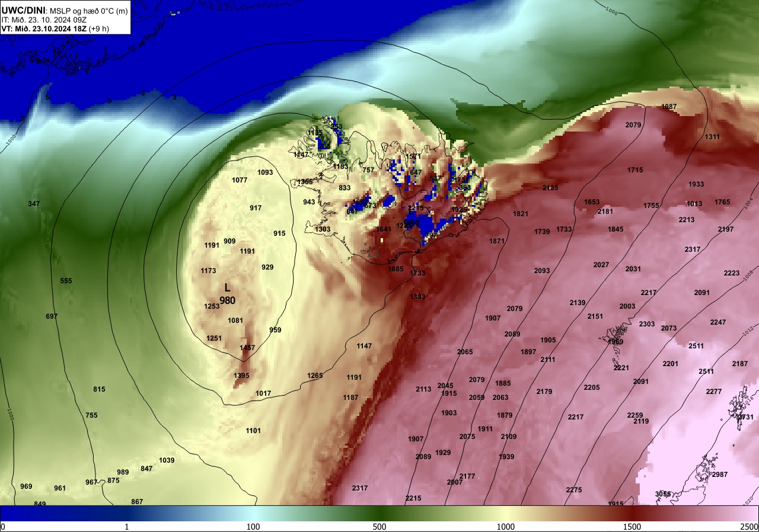Select the 1253 height value
The image size is (759, 532).
click(212, 306)
